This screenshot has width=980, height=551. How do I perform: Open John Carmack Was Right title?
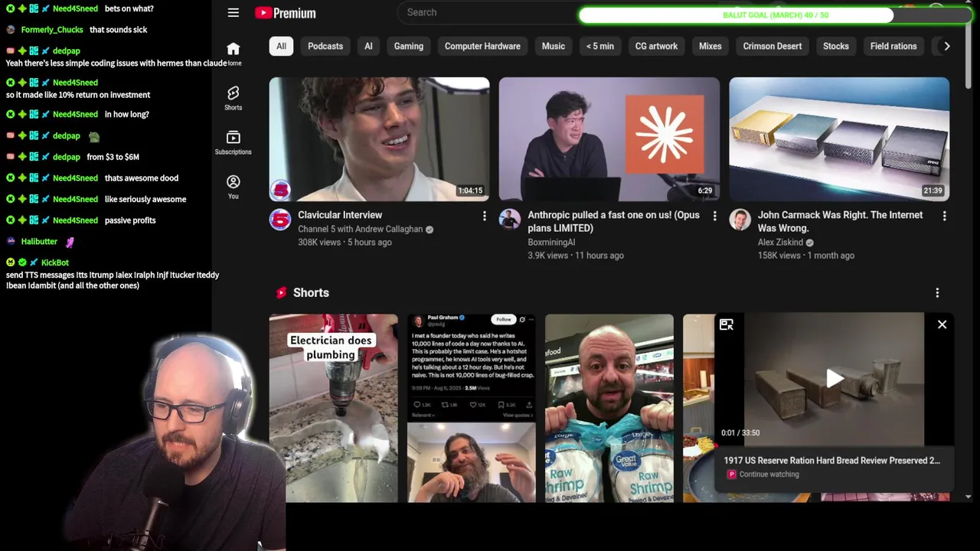(840, 221)
